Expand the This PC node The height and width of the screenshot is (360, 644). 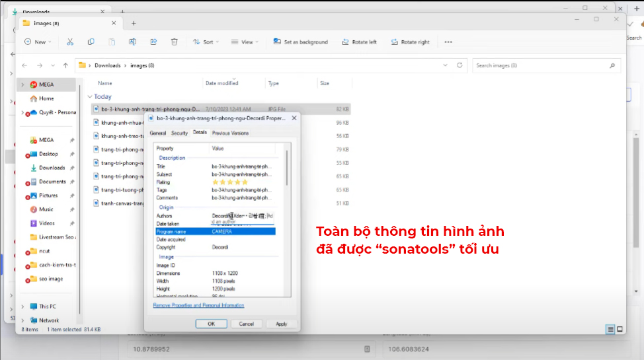pyautogui.click(x=22, y=306)
